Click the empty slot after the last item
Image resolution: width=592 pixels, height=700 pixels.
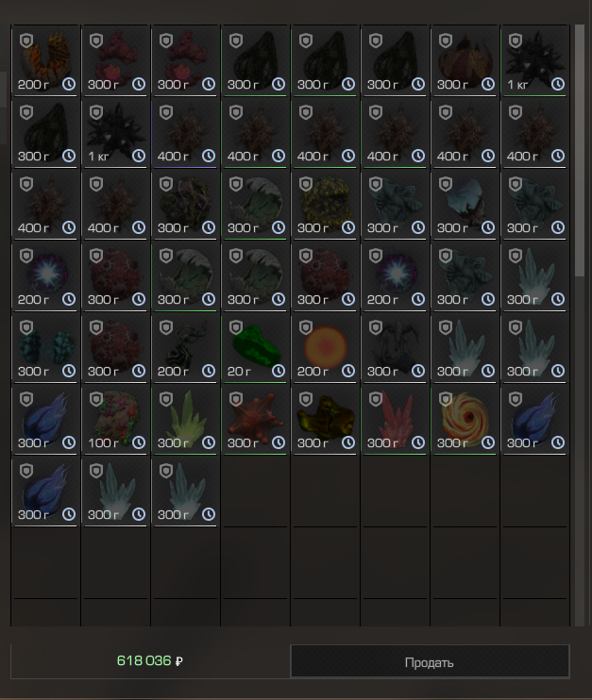255,492
